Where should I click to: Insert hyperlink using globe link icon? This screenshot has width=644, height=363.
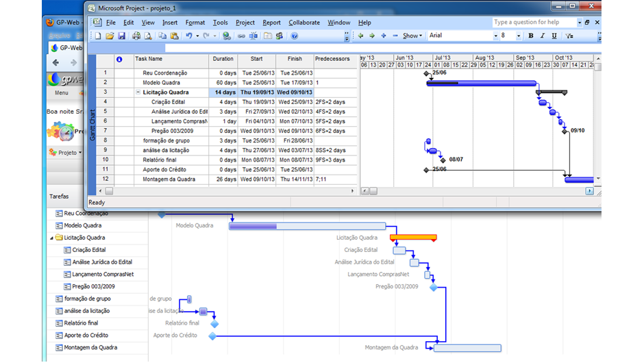click(x=227, y=36)
